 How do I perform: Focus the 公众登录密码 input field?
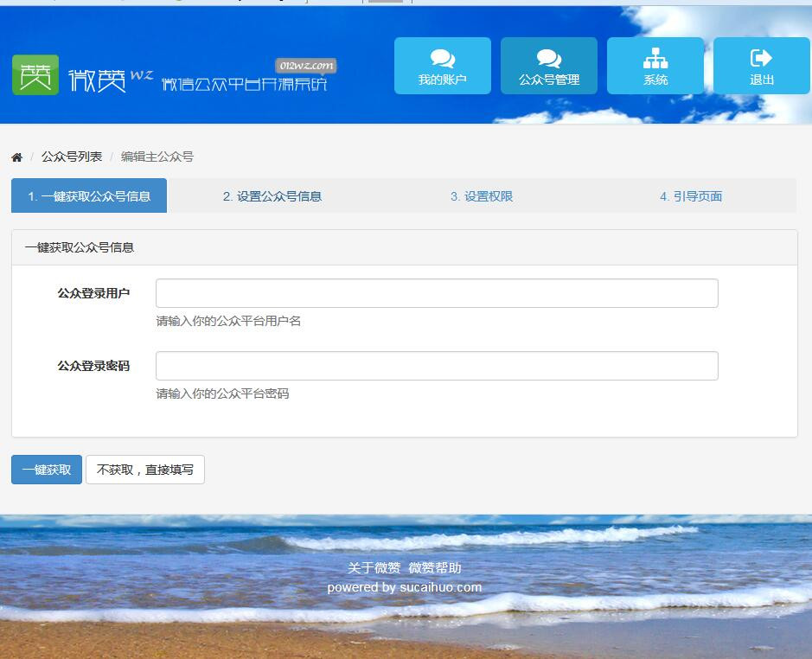click(x=435, y=365)
